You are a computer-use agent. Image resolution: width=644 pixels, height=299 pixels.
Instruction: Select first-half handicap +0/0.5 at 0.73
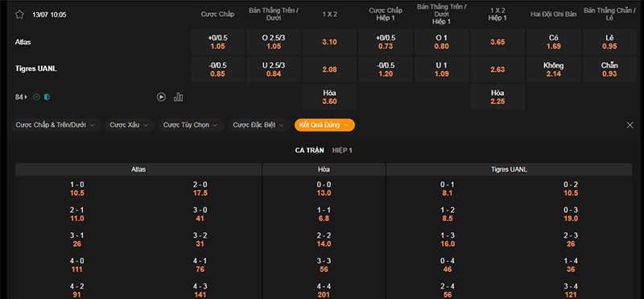point(386,42)
